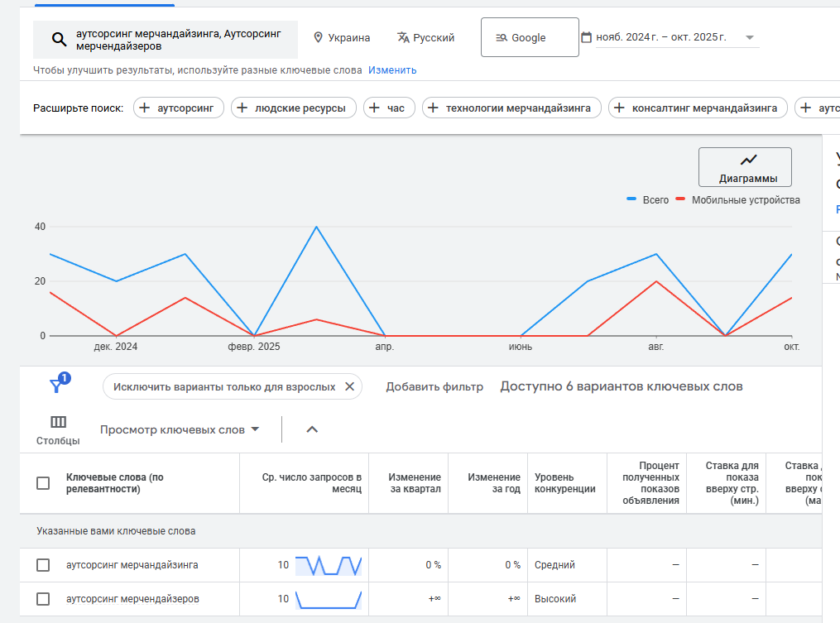
Task: Open the Русский language setting
Action: click(x=426, y=37)
